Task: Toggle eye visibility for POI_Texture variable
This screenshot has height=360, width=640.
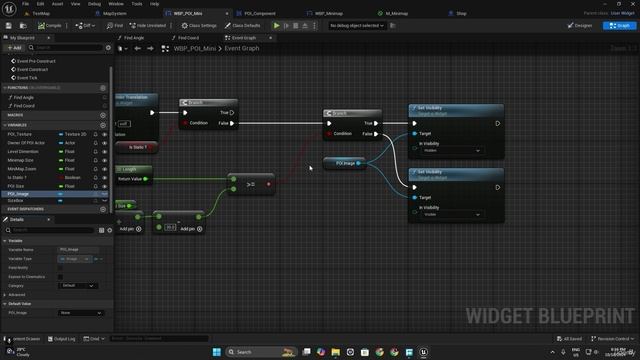Action: 104,134
